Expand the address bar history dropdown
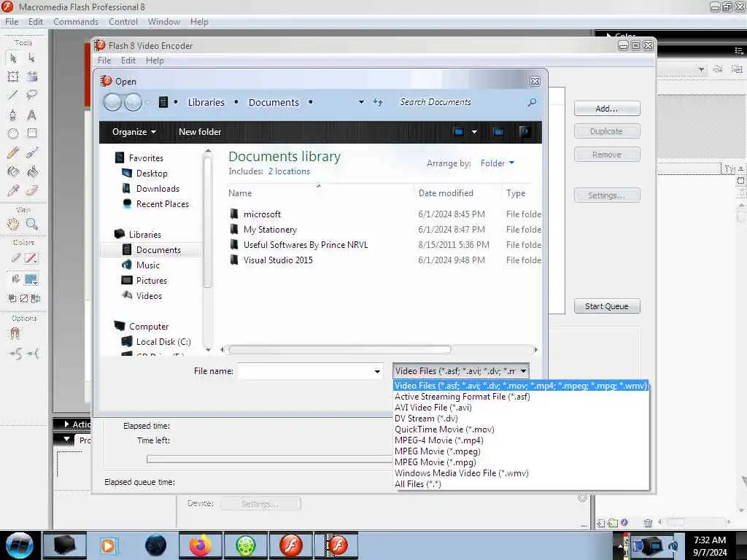 point(361,102)
